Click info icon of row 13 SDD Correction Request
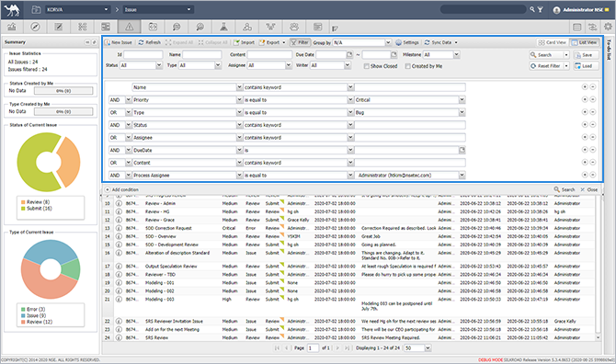This screenshot has height=364, width=616. [x=119, y=228]
